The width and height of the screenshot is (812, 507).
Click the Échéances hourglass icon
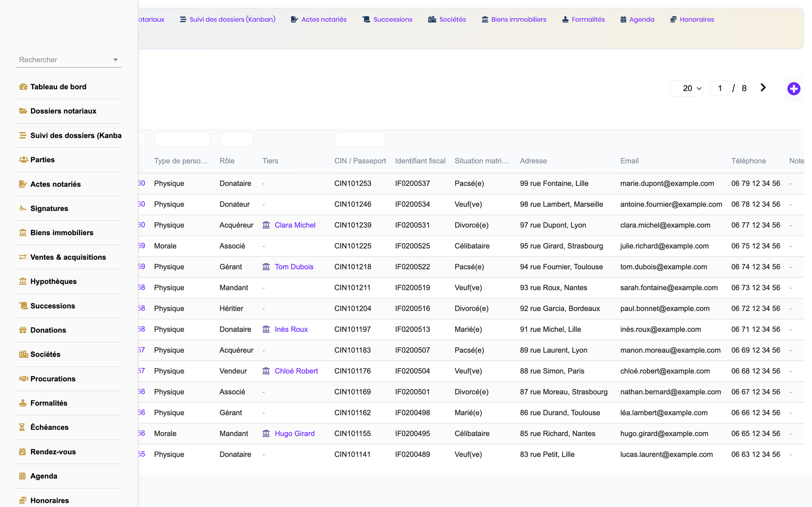coord(22,427)
